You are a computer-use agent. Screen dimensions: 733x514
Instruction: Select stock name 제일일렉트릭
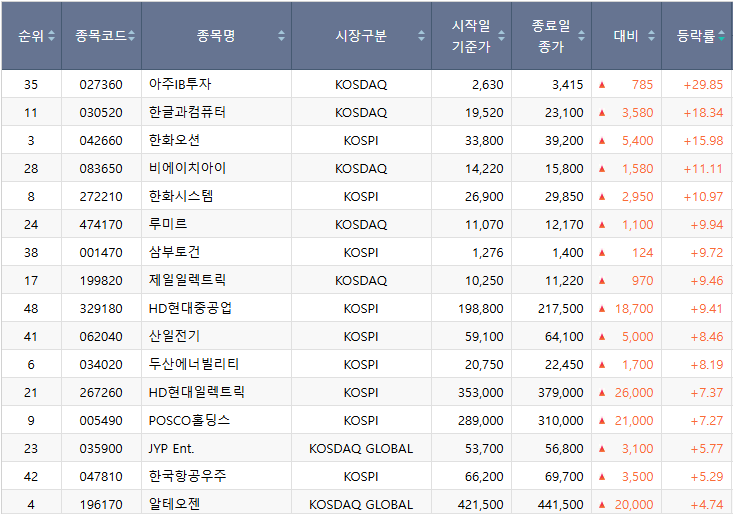pyautogui.click(x=187, y=280)
